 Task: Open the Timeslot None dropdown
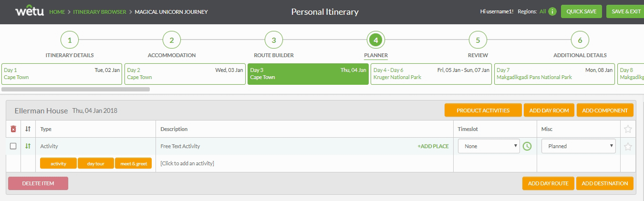click(489, 146)
